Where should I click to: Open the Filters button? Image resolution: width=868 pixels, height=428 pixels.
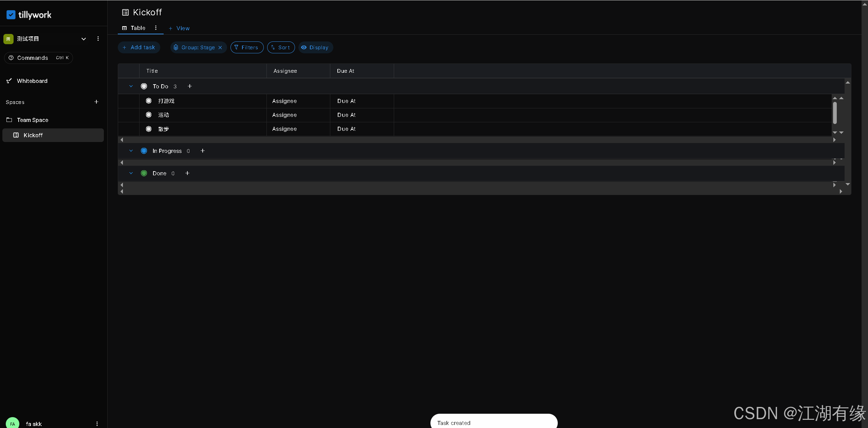coord(247,48)
